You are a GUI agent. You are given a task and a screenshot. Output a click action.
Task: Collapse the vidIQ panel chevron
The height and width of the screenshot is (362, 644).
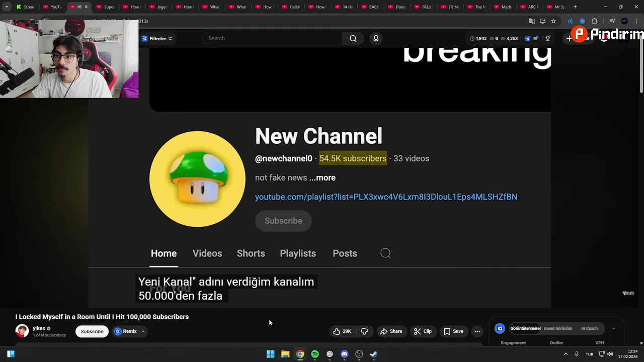pos(614,328)
